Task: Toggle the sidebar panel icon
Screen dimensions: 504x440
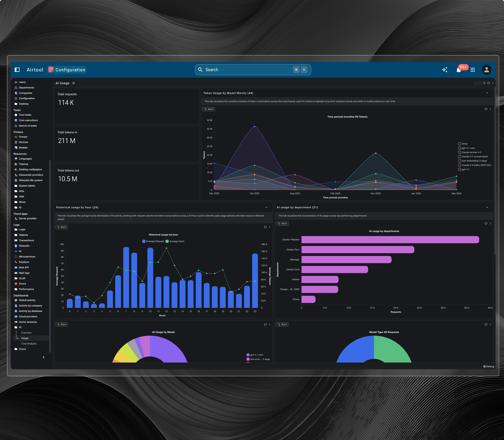Action: (17, 70)
